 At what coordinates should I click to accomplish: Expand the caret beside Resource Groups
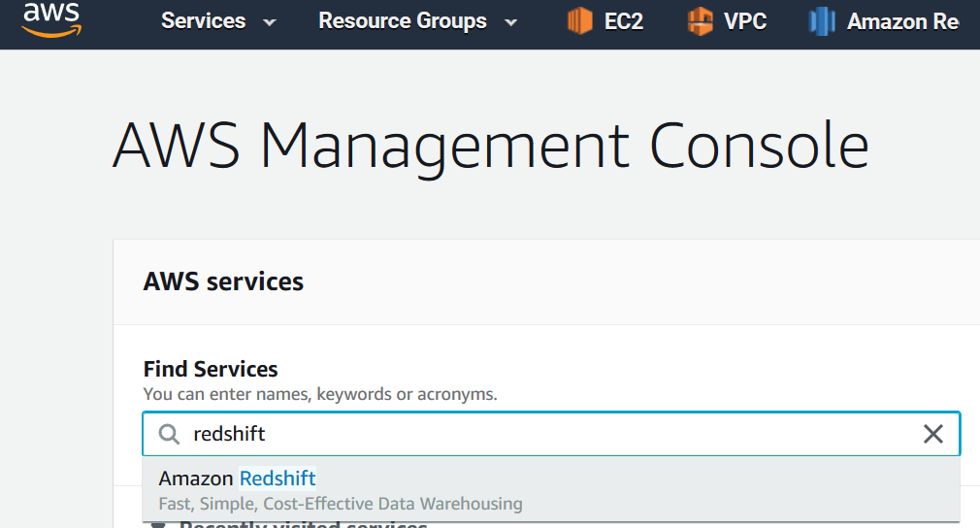click(510, 21)
